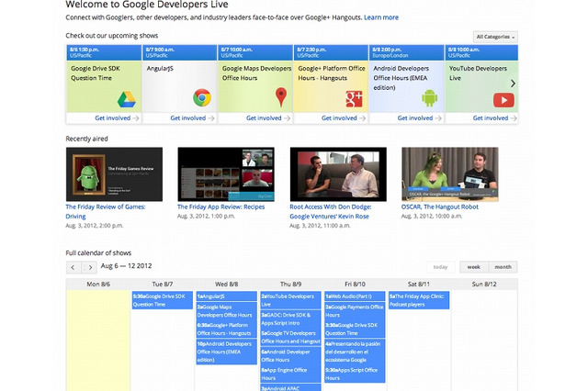Click Get involved under YouTube Developers Live
This screenshot has height=391, width=588.
point(494,118)
